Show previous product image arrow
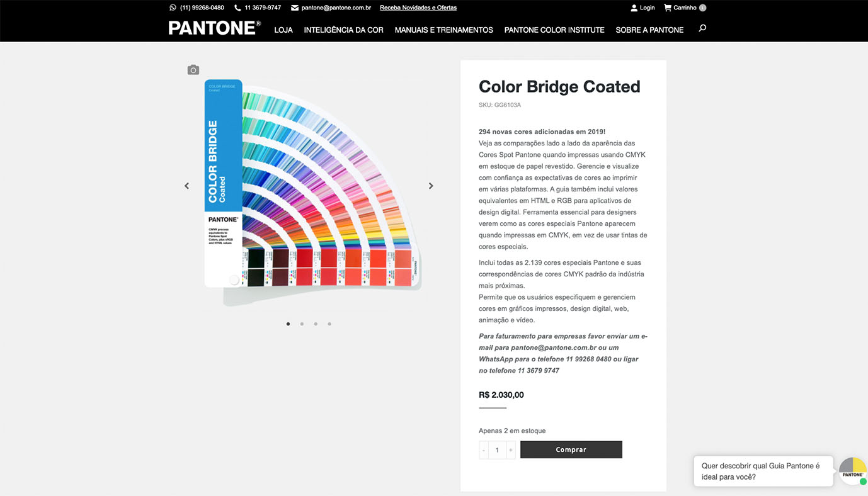The height and width of the screenshot is (496, 868). [x=186, y=186]
